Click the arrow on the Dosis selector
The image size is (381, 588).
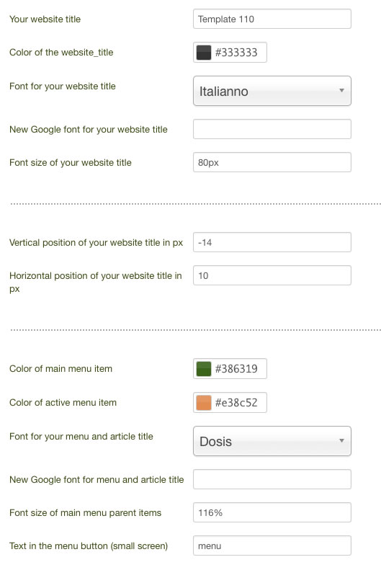(341, 440)
